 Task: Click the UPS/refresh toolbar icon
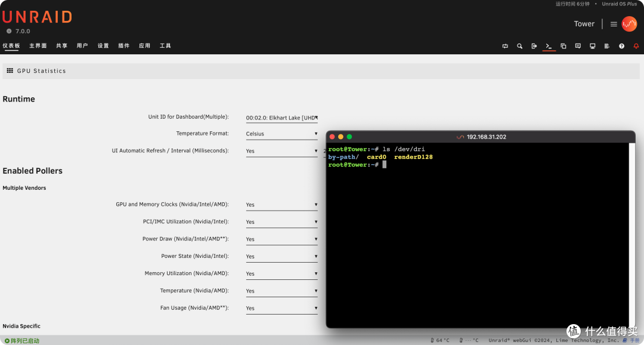coord(505,46)
